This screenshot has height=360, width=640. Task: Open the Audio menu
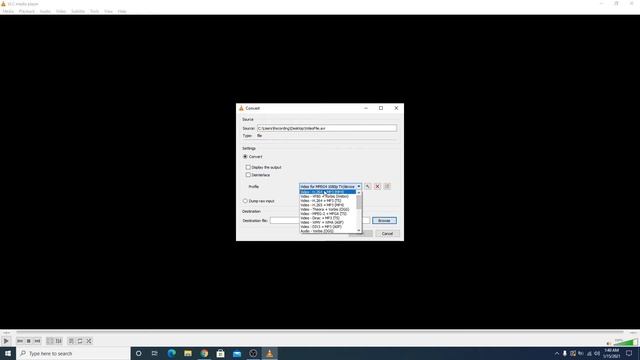[45, 11]
